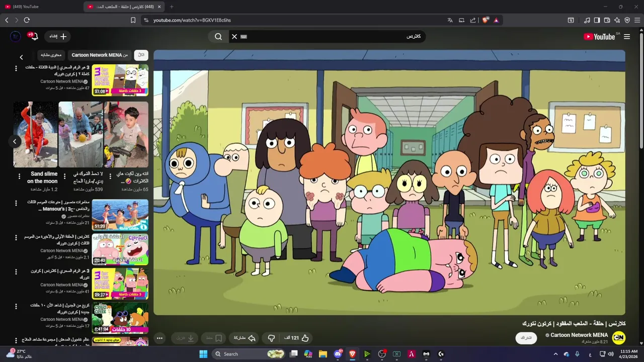Image resolution: width=644 pixels, height=362 pixels.
Task: Select the 'من Cartoon Network MENA' chip
Action: (100, 55)
